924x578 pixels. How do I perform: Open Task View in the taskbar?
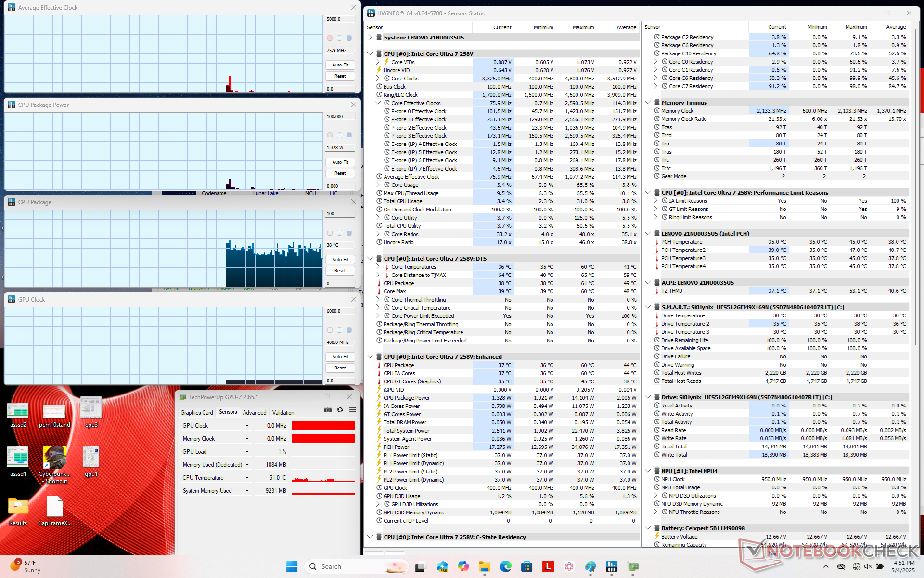pos(420,566)
